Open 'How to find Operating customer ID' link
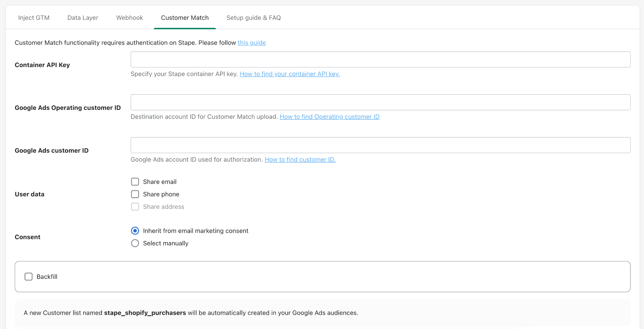Viewport: 644px width, 329px height. [x=330, y=117]
